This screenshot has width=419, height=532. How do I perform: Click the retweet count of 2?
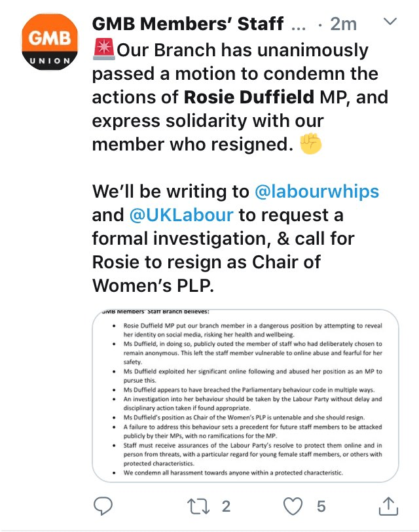(226, 505)
